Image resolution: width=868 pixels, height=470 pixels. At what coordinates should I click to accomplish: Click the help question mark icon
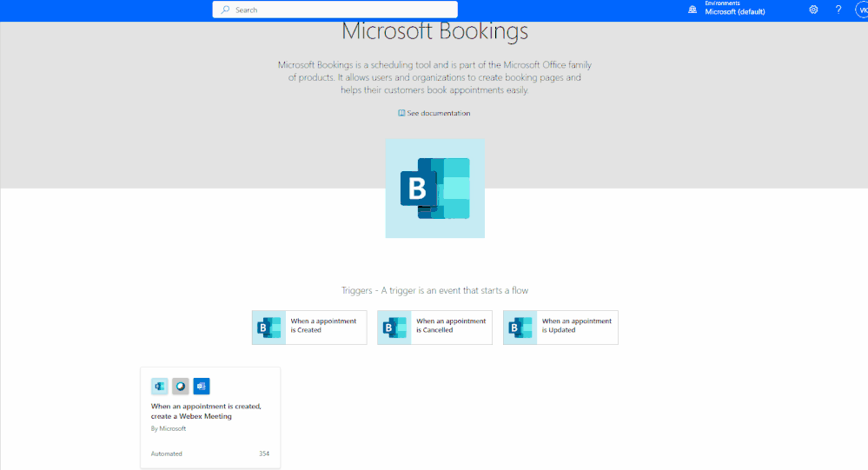[x=838, y=10]
